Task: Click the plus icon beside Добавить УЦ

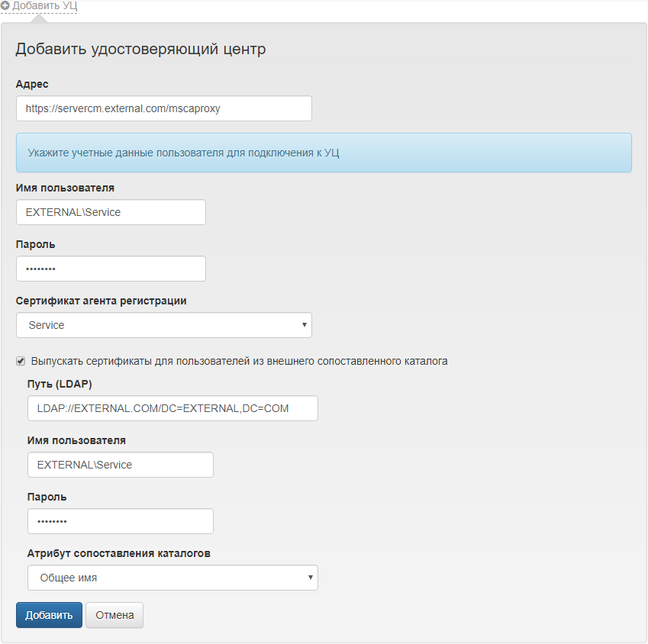Action: (x=5, y=5)
